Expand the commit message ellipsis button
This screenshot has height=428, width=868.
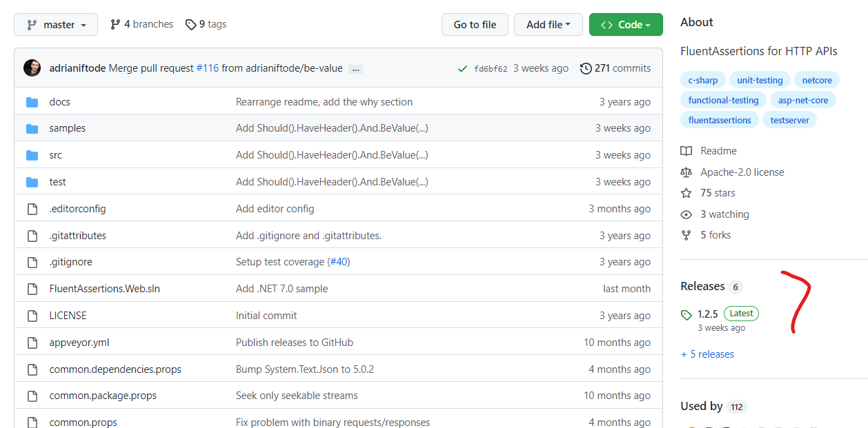tap(355, 69)
